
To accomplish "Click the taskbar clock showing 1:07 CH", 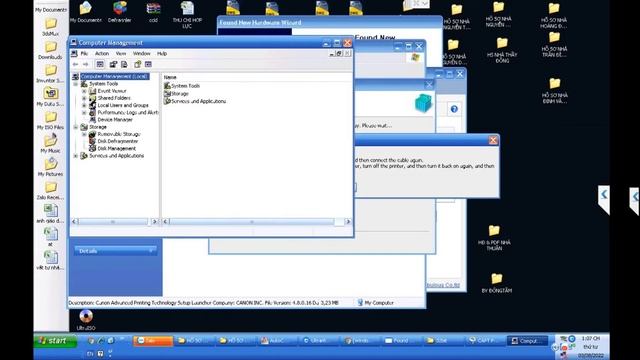I will coord(590,338).
